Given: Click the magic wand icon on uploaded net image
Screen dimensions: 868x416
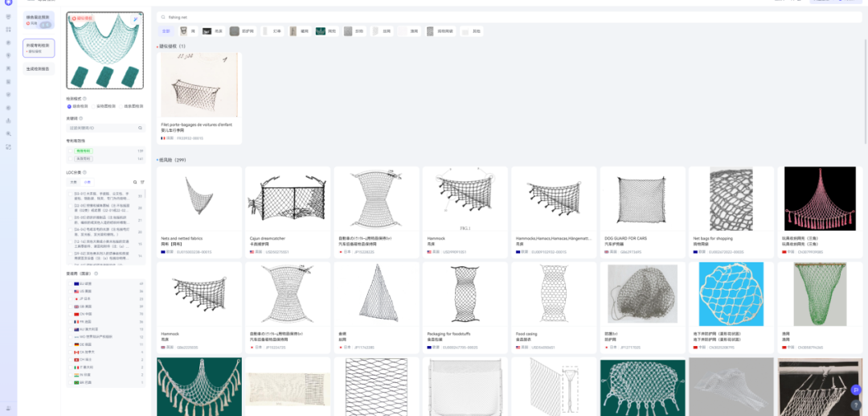Looking at the screenshot, I should click(135, 19).
